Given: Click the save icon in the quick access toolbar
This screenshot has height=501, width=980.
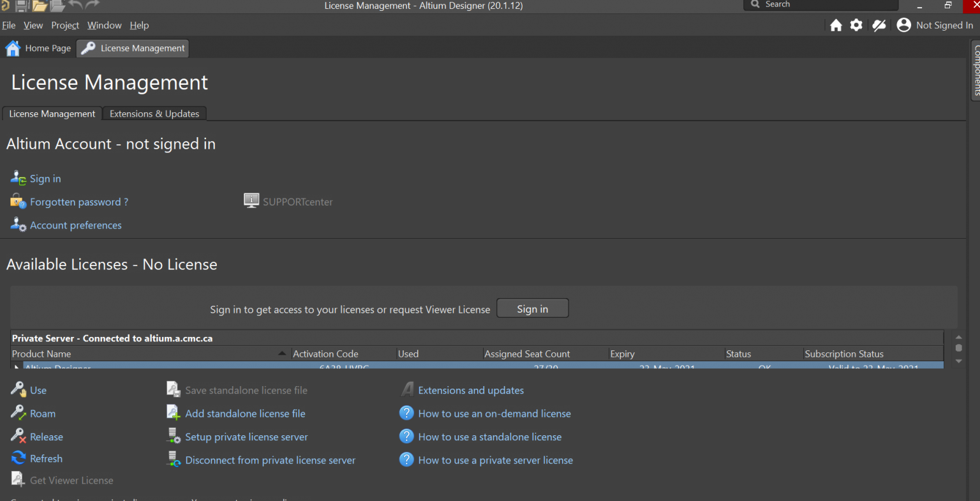Looking at the screenshot, I should (22, 6).
